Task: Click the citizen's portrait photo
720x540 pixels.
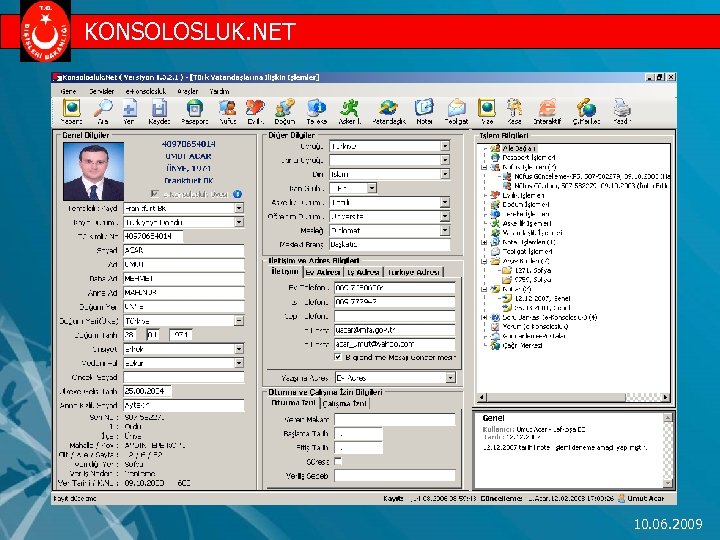Action: click(93, 171)
